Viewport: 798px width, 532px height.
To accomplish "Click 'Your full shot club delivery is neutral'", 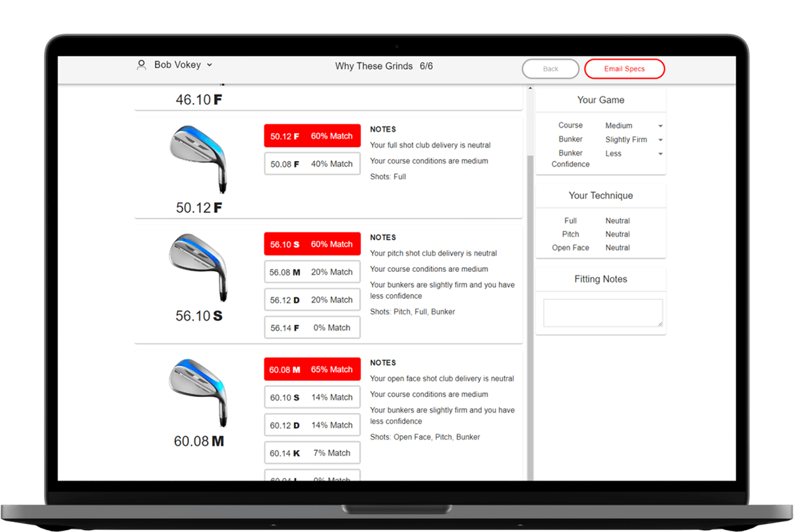I will [431, 145].
